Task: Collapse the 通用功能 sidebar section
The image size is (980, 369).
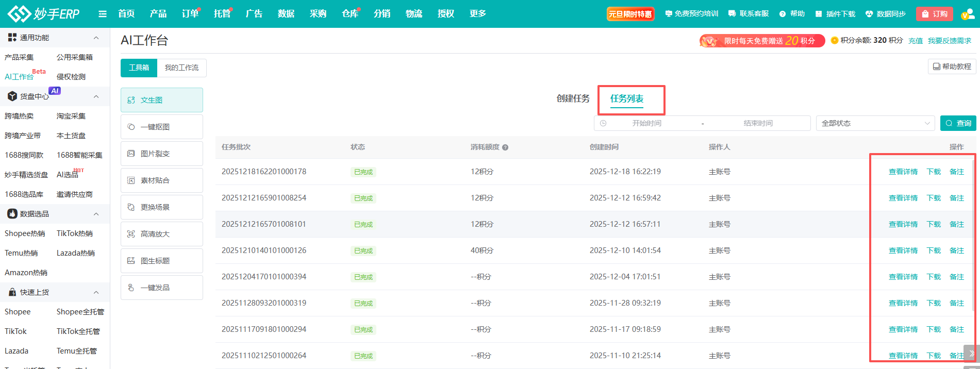Action: tap(96, 38)
